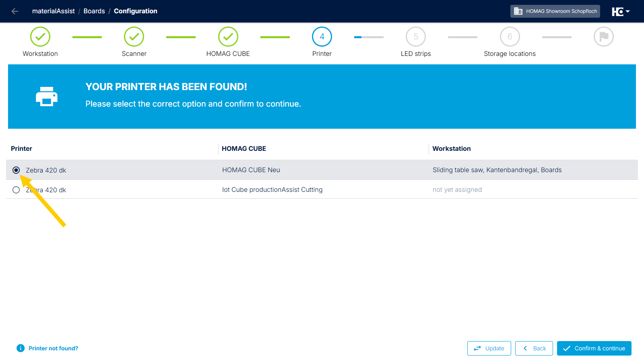Open Printer not found? help link
This screenshot has width=644, height=362.
[54, 348]
